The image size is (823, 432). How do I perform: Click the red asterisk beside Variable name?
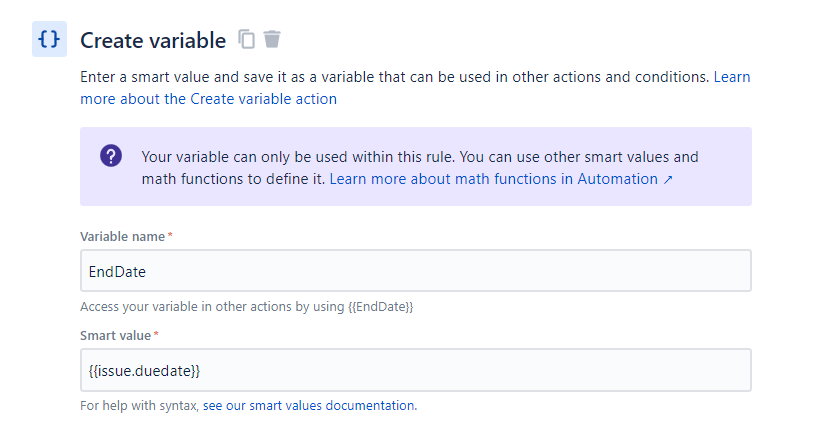coord(170,235)
